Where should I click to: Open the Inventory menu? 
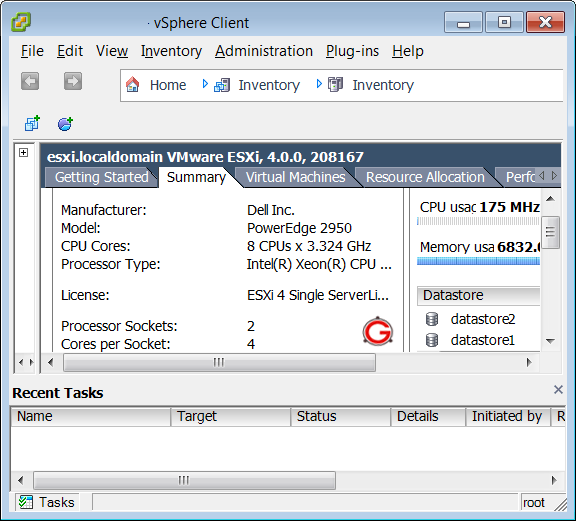pyautogui.click(x=171, y=51)
